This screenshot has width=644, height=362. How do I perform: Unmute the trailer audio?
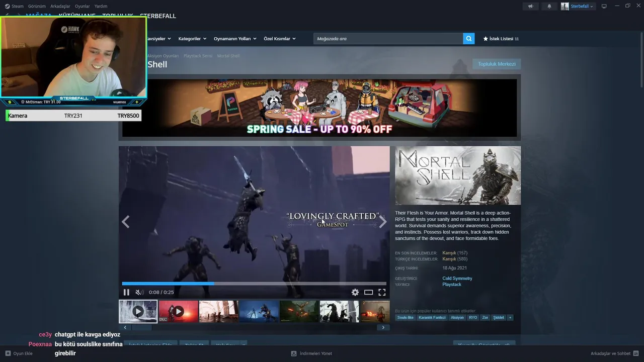(139, 292)
